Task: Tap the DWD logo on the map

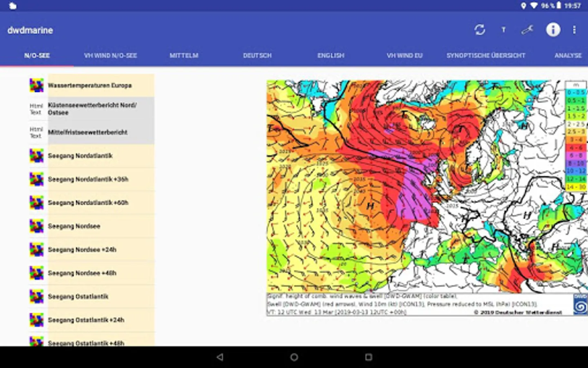Action: click(580, 305)
